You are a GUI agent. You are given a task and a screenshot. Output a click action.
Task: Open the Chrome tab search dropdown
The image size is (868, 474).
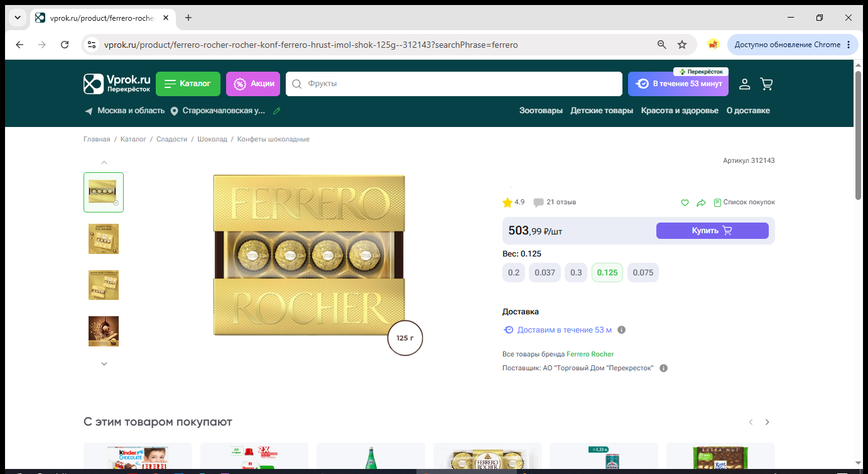point(17,18)
